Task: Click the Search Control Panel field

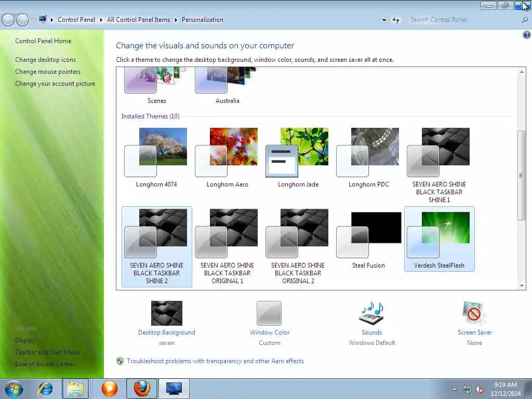Action: click(x=463, y=20)
